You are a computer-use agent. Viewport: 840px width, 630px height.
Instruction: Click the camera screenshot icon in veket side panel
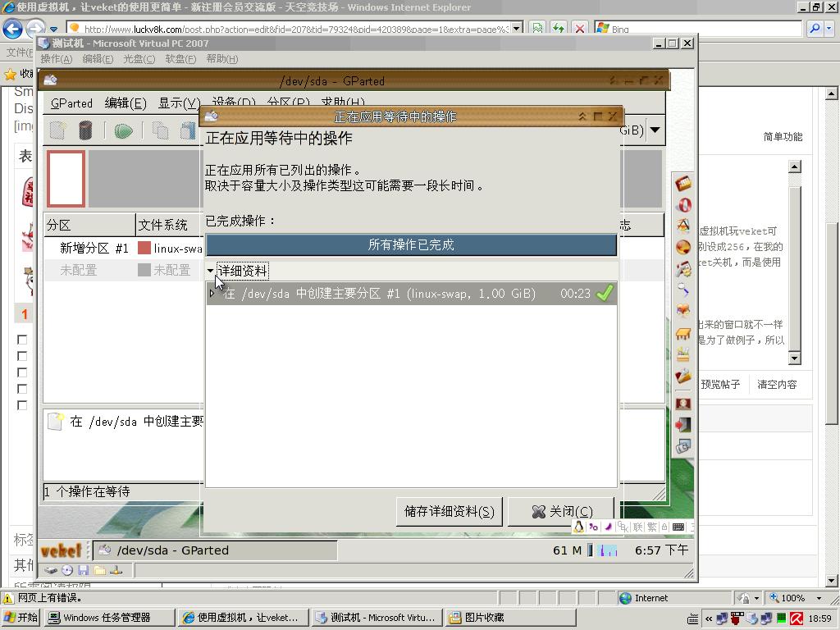683,446
